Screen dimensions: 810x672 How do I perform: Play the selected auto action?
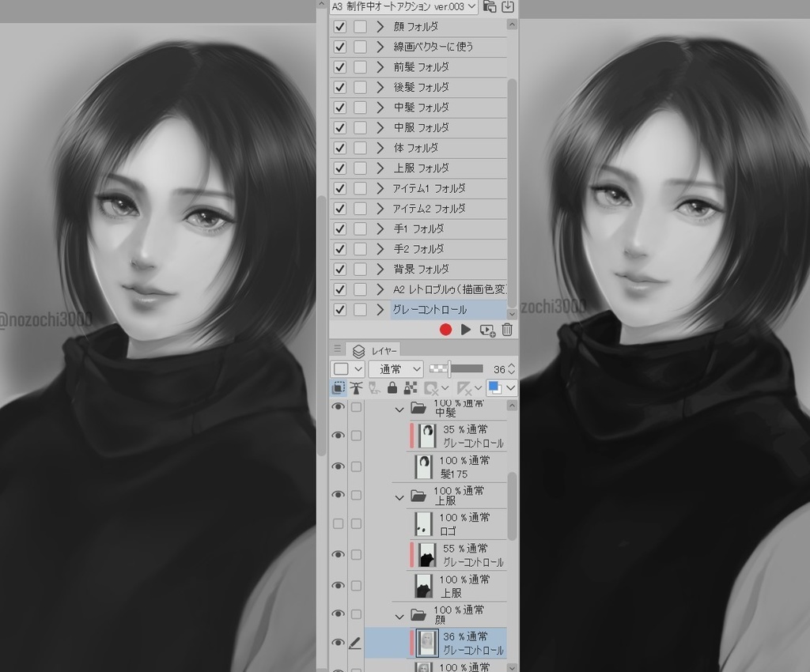point(465,330)
